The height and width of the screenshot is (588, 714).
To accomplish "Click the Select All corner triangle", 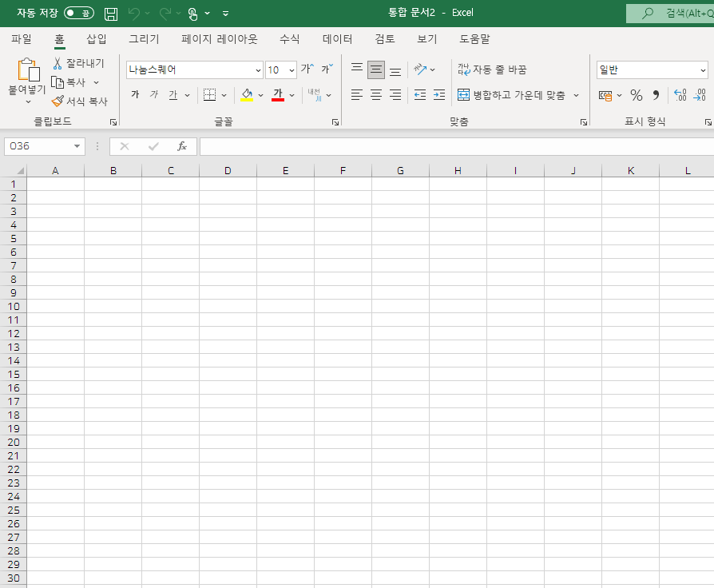I will click(x=20, y=171).
